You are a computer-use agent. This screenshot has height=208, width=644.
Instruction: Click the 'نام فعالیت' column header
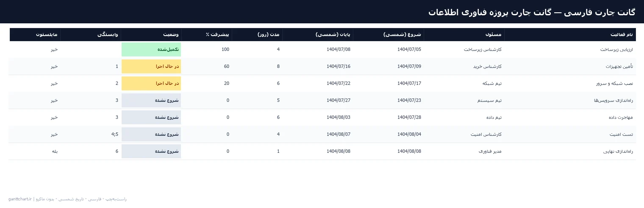(570, 34)
